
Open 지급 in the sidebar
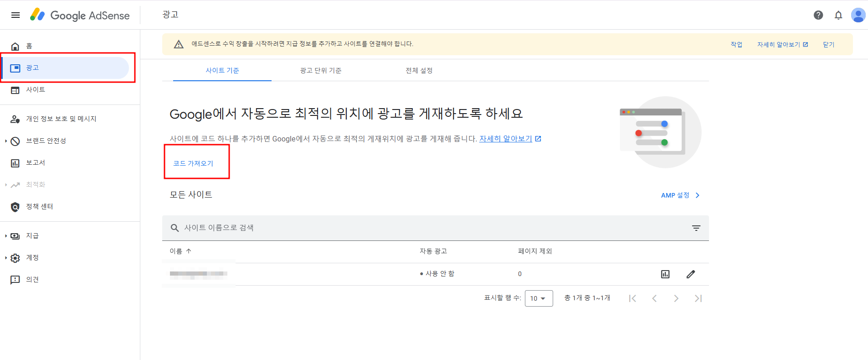coord(32,236)
